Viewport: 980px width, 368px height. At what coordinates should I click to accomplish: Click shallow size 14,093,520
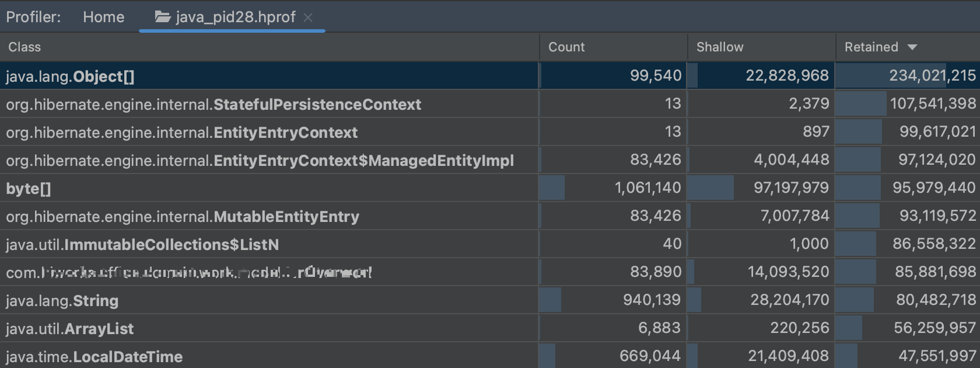pyautogui.click(x=788, y=272)
